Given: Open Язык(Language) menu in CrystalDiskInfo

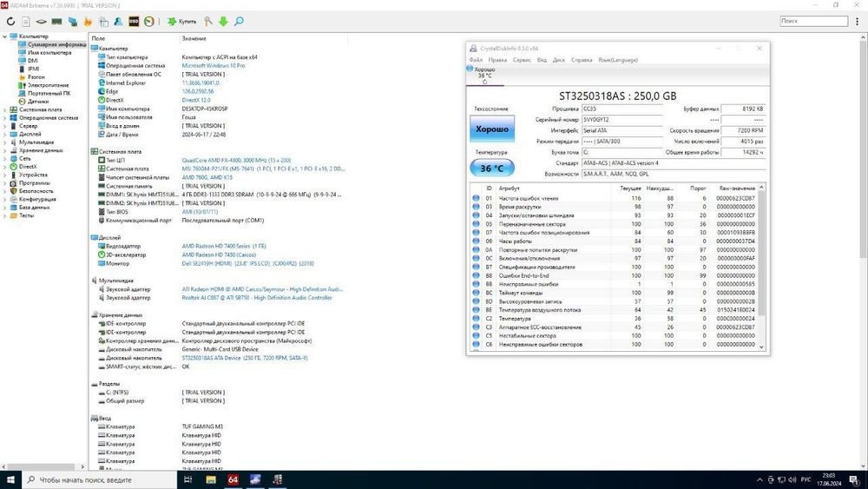Looking at the screenshot, I should [618, 60].
